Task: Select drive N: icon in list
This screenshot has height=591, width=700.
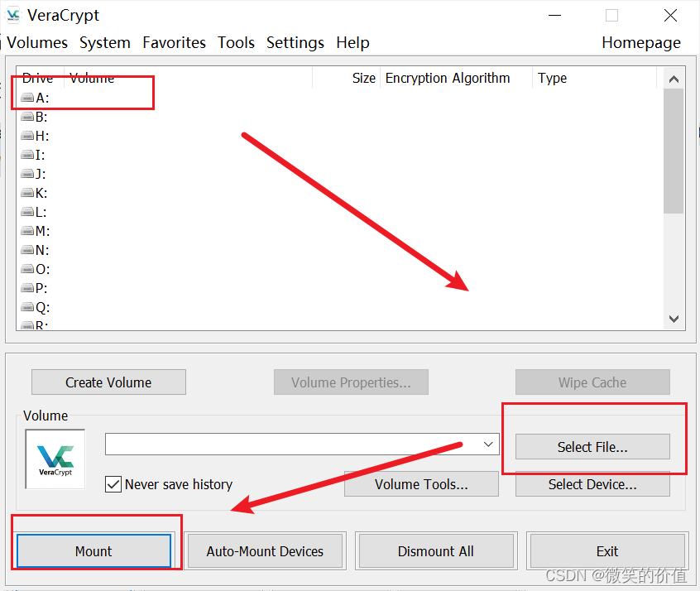Action: click(27, 250)
